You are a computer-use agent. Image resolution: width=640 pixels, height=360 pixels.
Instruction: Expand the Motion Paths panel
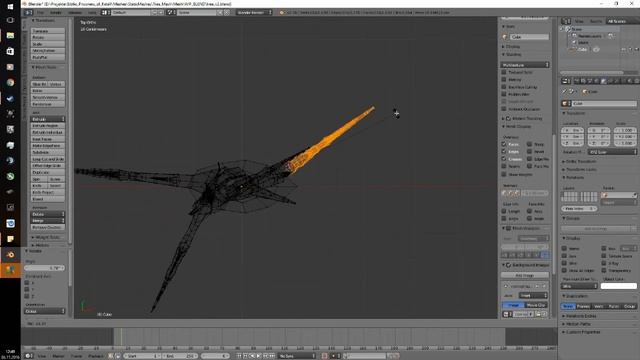578,324
